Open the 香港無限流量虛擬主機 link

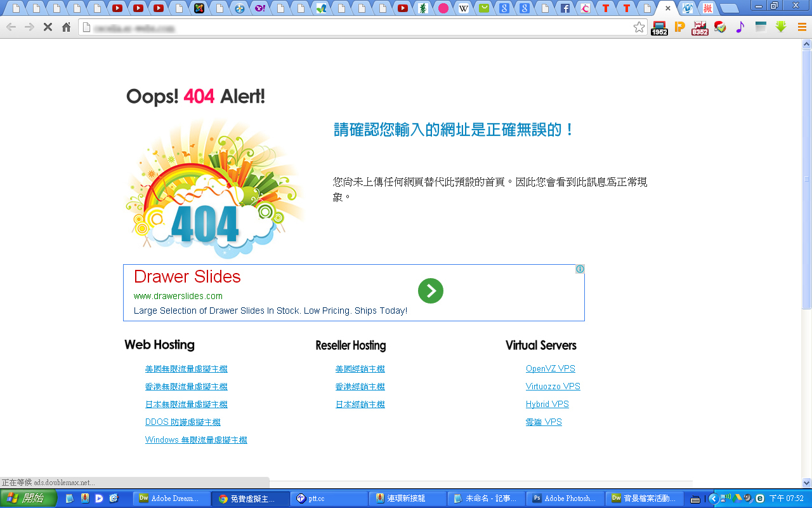point(186,387)
